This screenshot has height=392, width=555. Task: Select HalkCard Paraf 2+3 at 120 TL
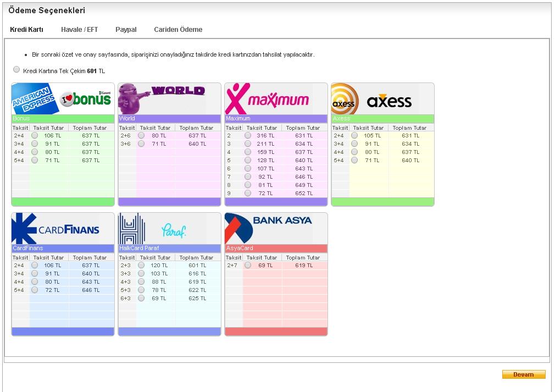coord(141,265)
